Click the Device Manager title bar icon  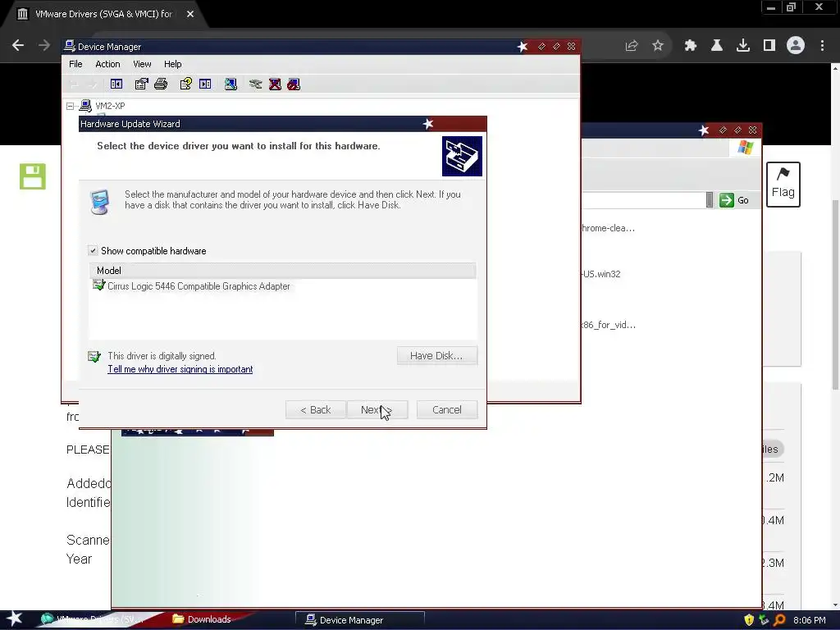[70, 46]
